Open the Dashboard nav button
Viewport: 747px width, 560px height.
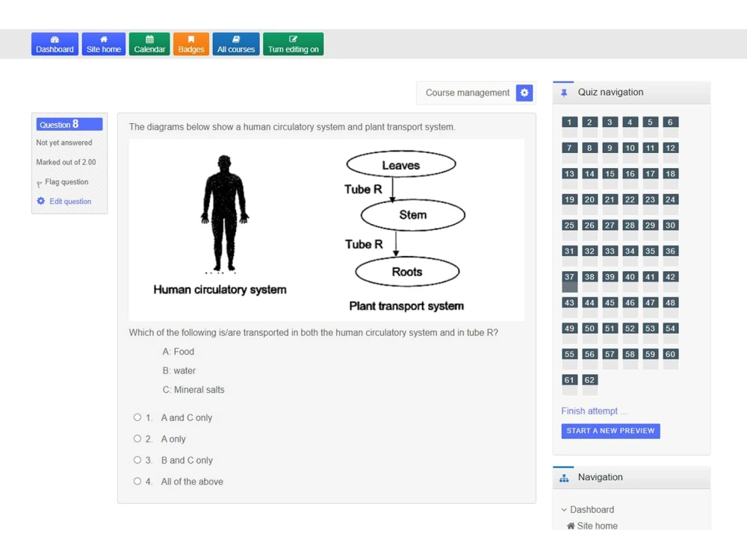(x=55, y=44)
